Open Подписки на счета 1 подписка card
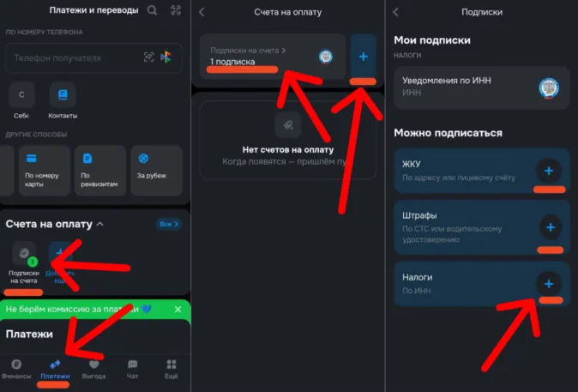 tap(273, 56)
